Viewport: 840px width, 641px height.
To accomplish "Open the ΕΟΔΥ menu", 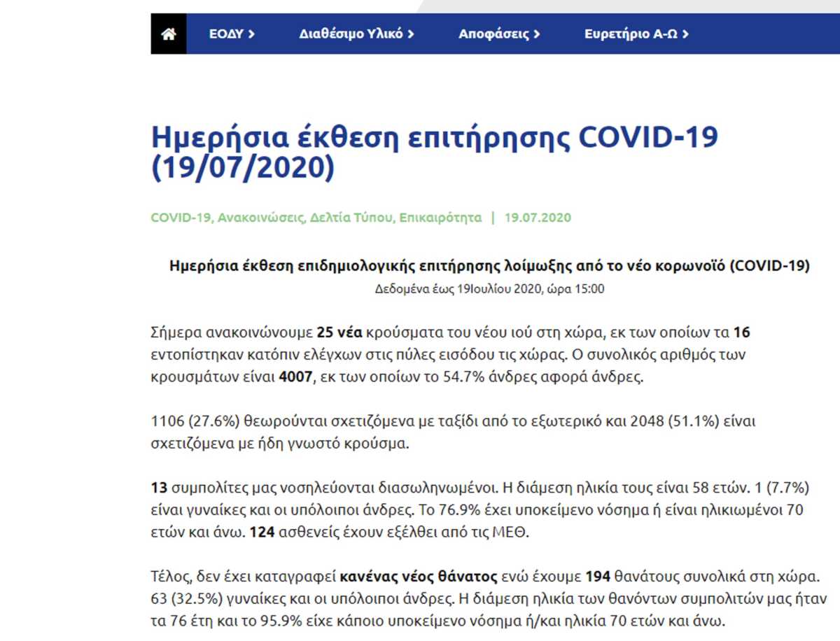I will (225, 34).
